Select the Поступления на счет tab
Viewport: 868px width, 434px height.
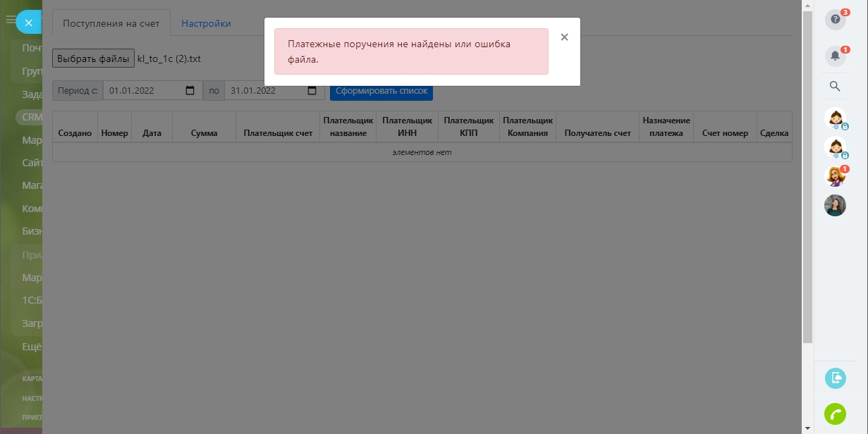click(111, 23)
